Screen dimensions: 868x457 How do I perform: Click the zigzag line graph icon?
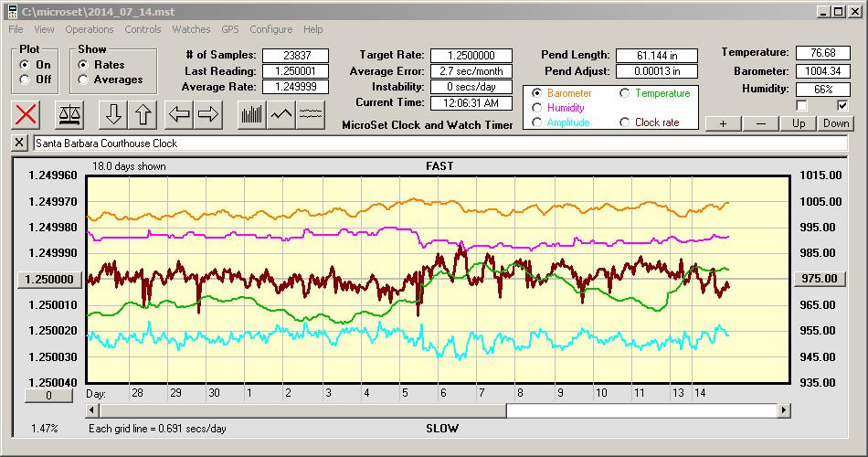[x=281, y=114]
